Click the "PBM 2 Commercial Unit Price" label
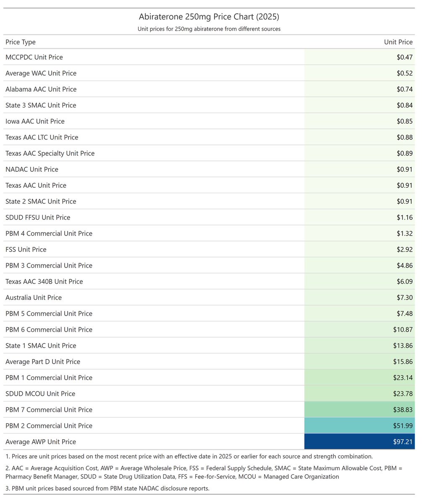Image resolution: width=422 pixels, height=504 pixels. (x=49, y=426)
